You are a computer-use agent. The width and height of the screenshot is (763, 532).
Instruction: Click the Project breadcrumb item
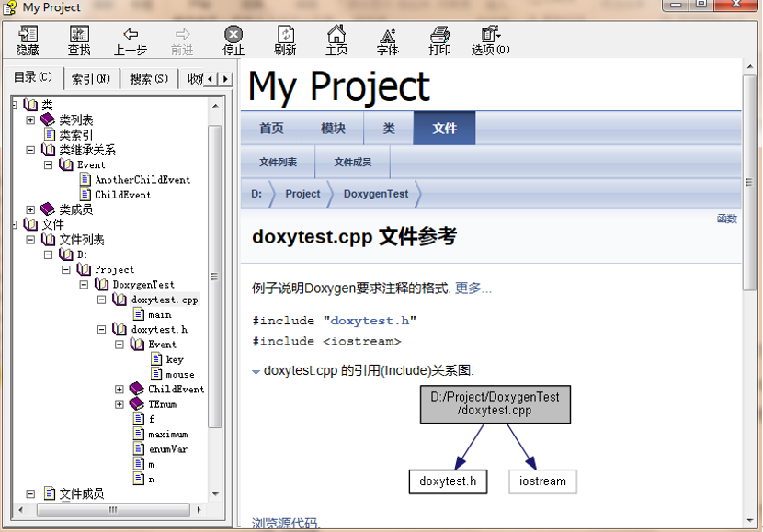pyautogui.click(x=302, y=194)
